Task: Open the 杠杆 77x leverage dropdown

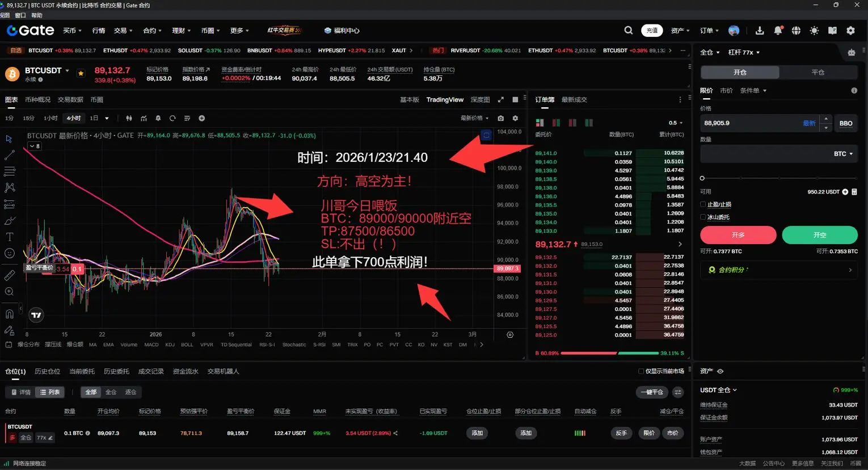Action: click(744, 52)
